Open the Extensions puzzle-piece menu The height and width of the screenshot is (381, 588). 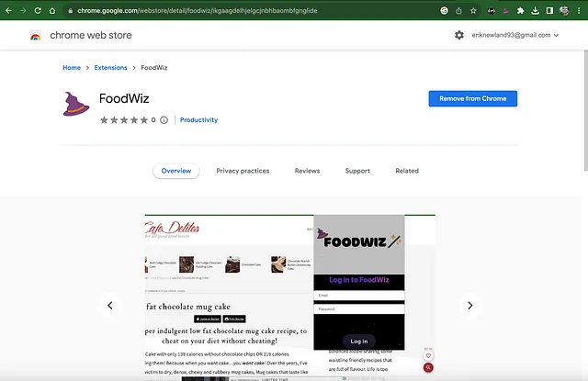point(520,10)
